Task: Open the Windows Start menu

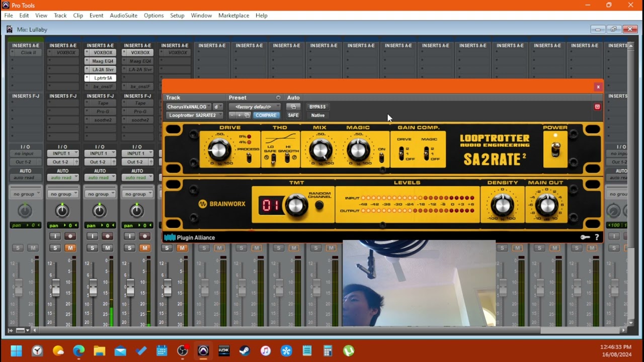Action: 16,350
